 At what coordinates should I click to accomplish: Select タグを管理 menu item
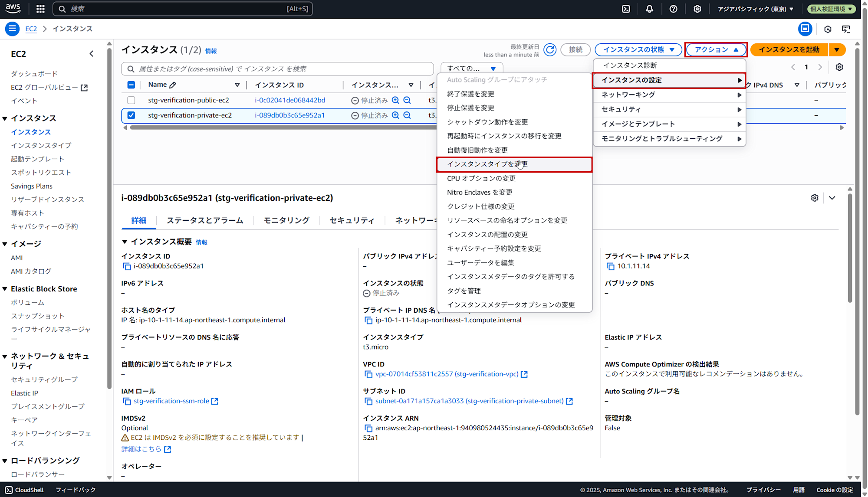point(514,291)
